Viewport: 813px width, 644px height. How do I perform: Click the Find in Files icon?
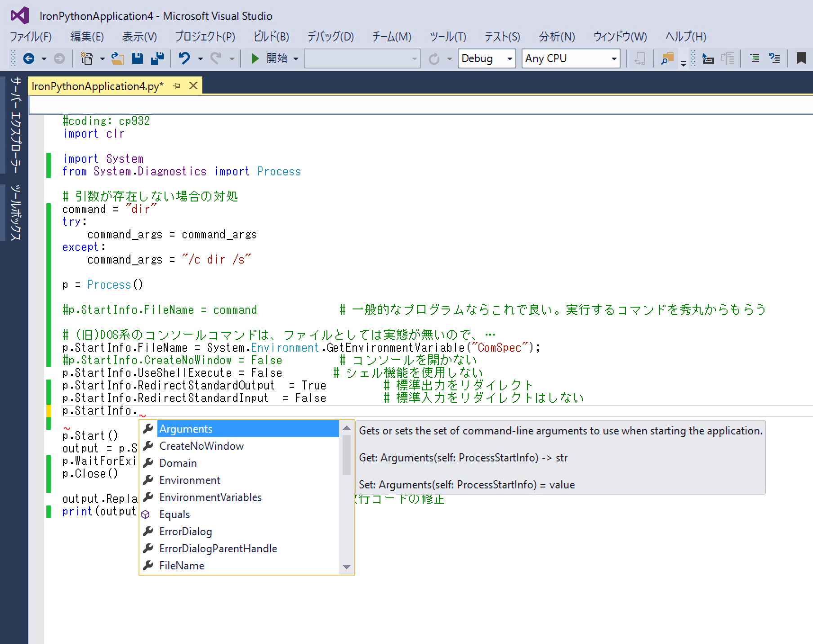667,58
